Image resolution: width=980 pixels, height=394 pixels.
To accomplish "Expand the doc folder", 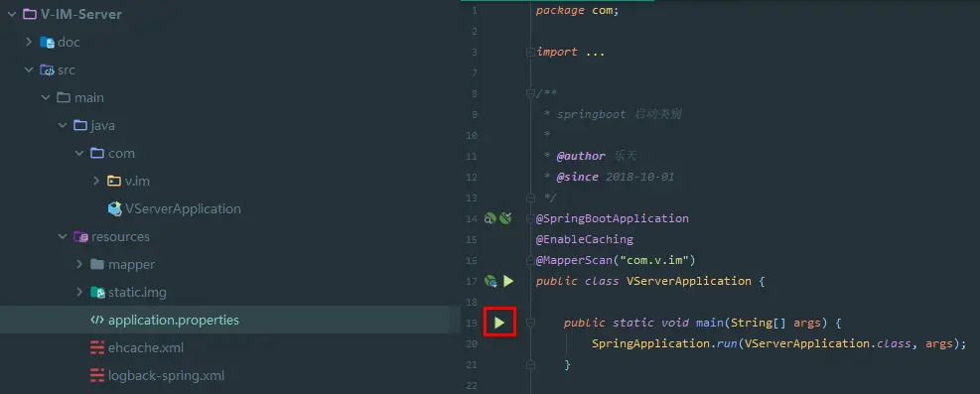I will point(29,42).
